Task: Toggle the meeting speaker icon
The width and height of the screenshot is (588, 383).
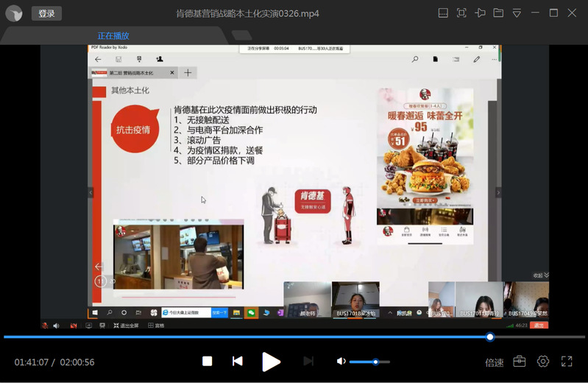Action: 56,326
